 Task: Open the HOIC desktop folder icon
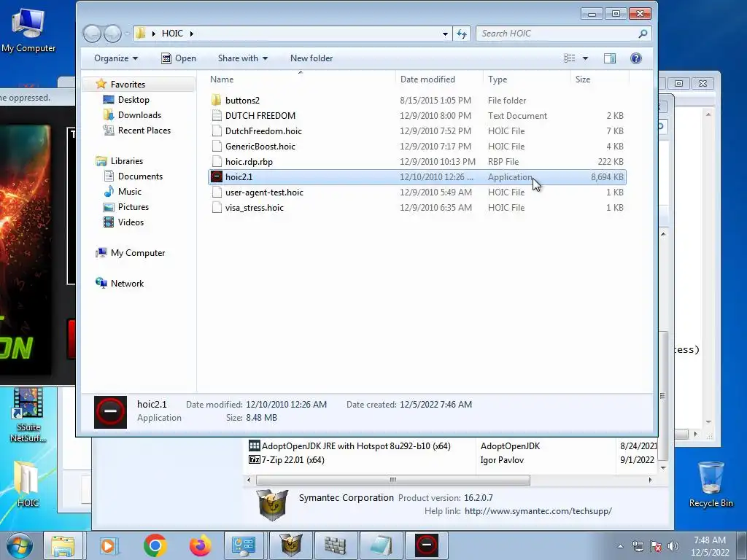pos(27,483)
